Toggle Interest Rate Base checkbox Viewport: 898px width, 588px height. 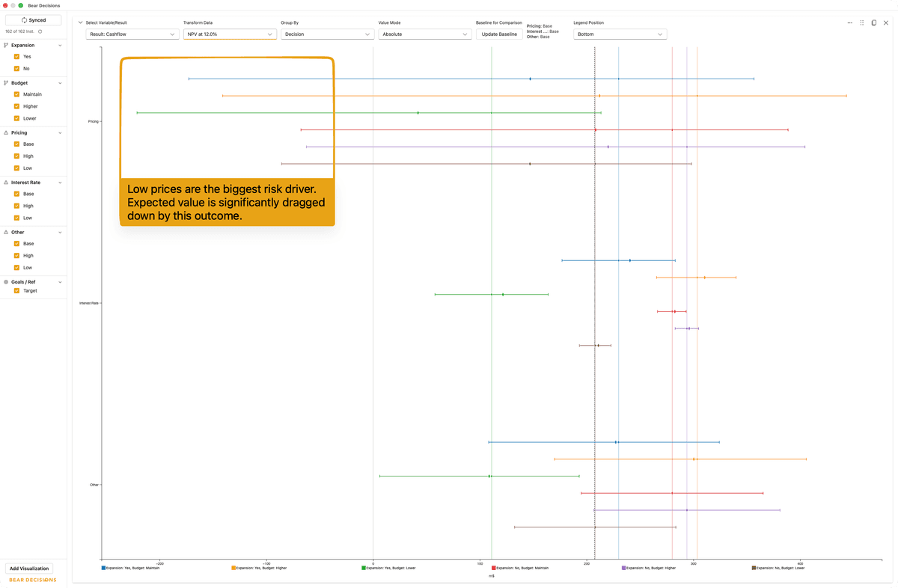pyautogui.click(x=16, y=194)
